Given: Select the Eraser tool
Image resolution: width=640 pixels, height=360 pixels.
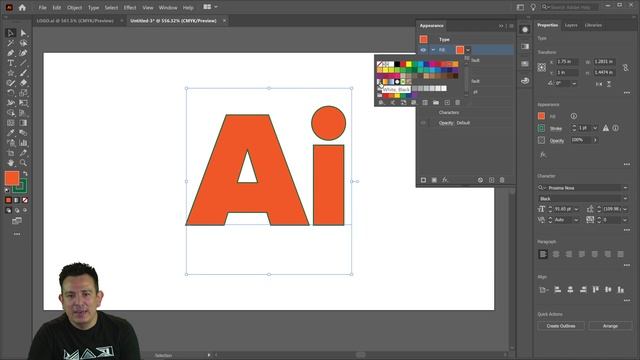Looking at the screenshot, I should [23, 83].
